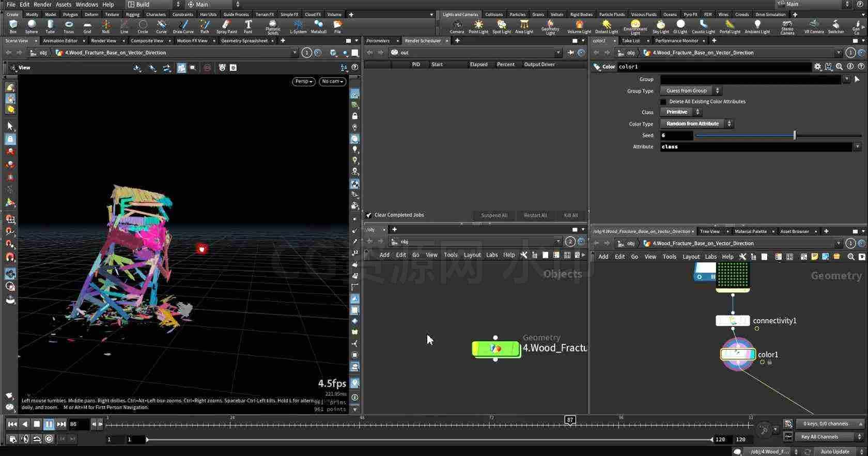Toggle Clear Completed Jobs checkbox
The image size is (868, 456).
[x=369, y=215]
